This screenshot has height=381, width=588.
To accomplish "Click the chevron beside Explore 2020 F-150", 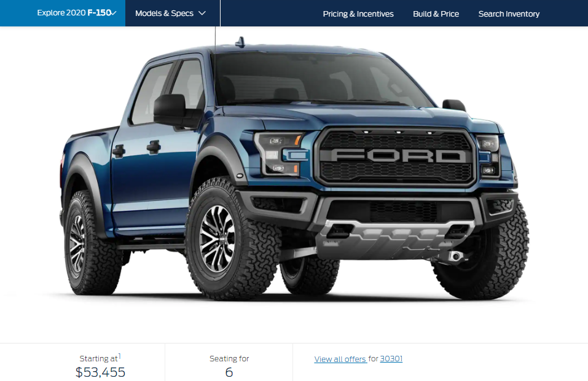I will coord(114,13).
